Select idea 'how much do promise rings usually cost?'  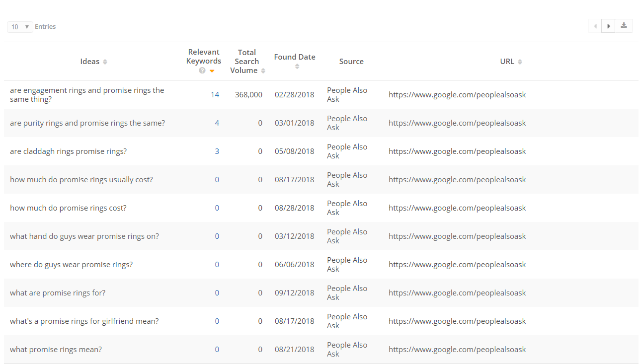click(x=81, y=179)
